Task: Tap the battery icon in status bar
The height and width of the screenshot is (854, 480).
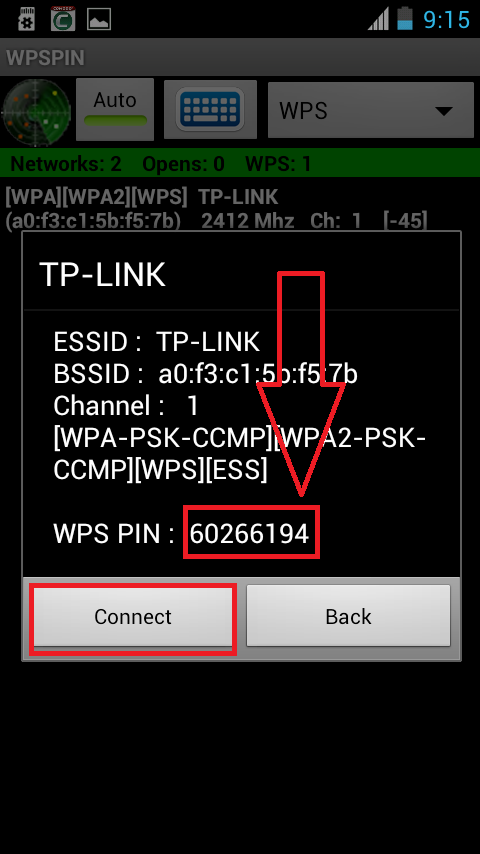Action: point(405,19)
